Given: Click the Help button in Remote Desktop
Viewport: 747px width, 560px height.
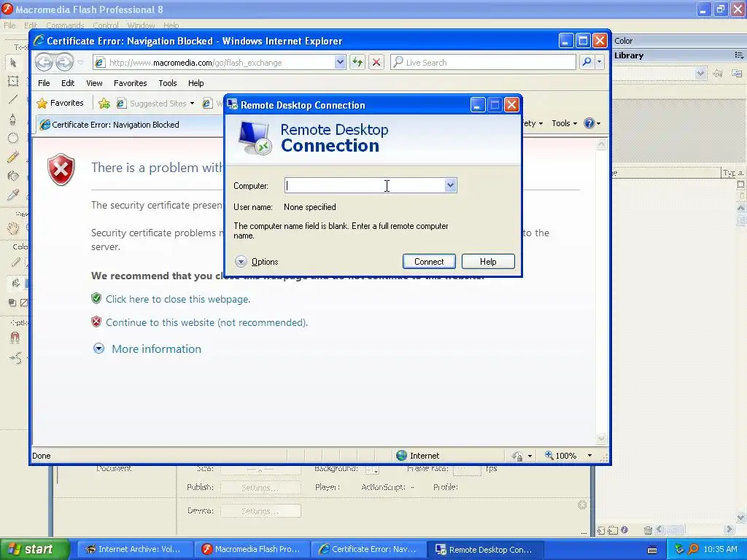Looking at the screenshot, I should pyautogui.click(x=488, y=262).
